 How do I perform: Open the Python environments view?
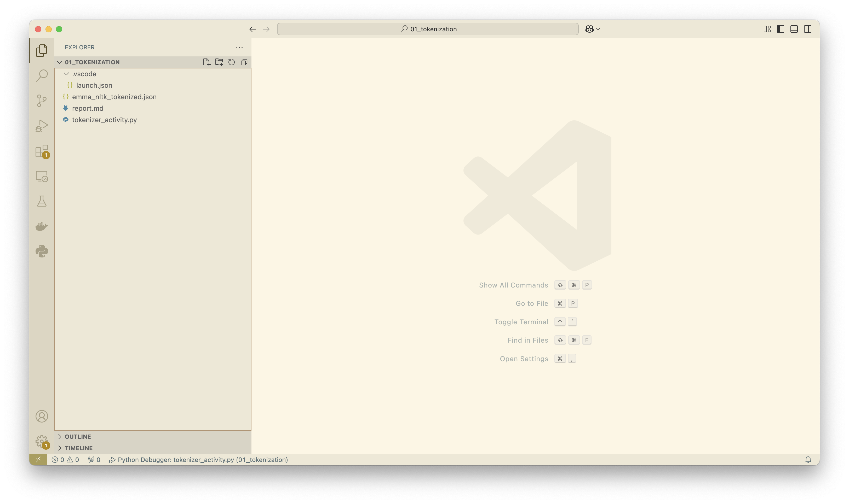pos(42,251)
